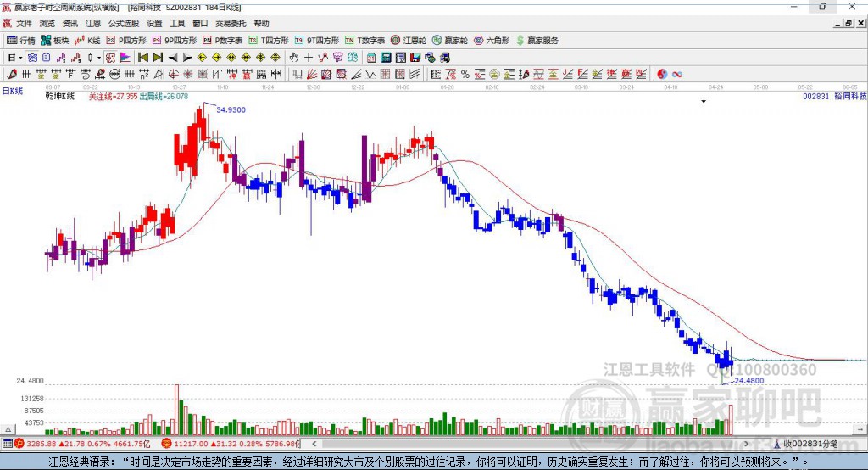Open the 公式选股 menu
Image resolution: width=868 pixels, height=470 pixels.
[124, 23]
